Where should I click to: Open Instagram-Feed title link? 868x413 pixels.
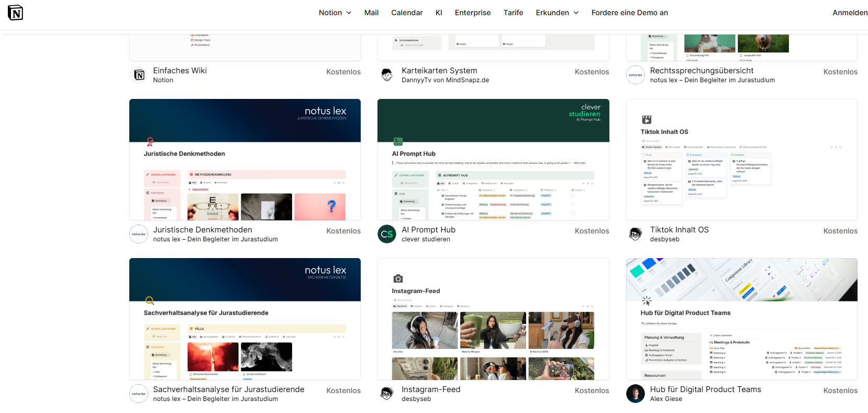point(431,389)
